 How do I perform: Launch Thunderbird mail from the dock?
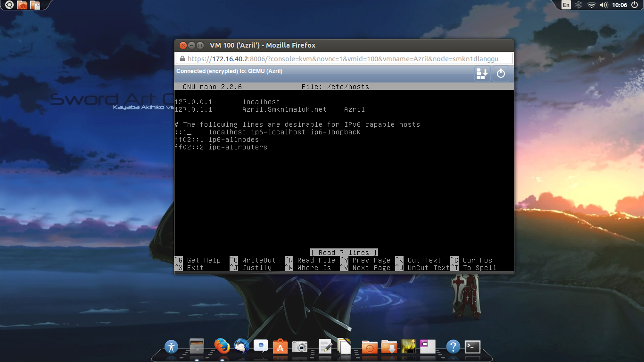(241, 346)
